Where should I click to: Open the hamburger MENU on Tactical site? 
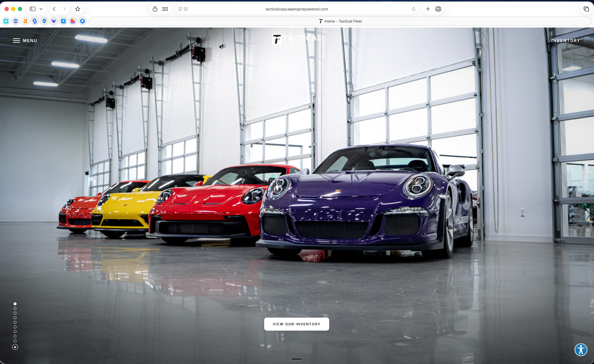(25, 41)
